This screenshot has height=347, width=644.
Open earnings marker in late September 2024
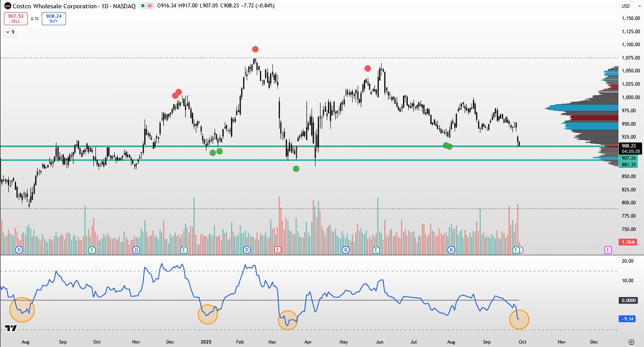[92, 250]
